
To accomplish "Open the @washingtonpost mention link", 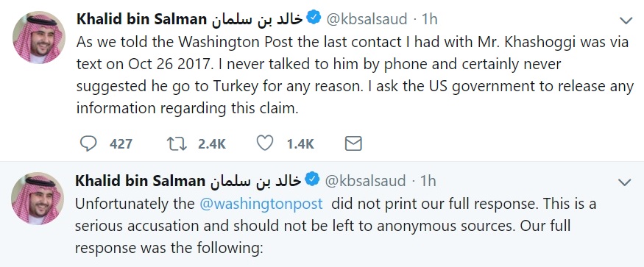I will pos(261,204).
